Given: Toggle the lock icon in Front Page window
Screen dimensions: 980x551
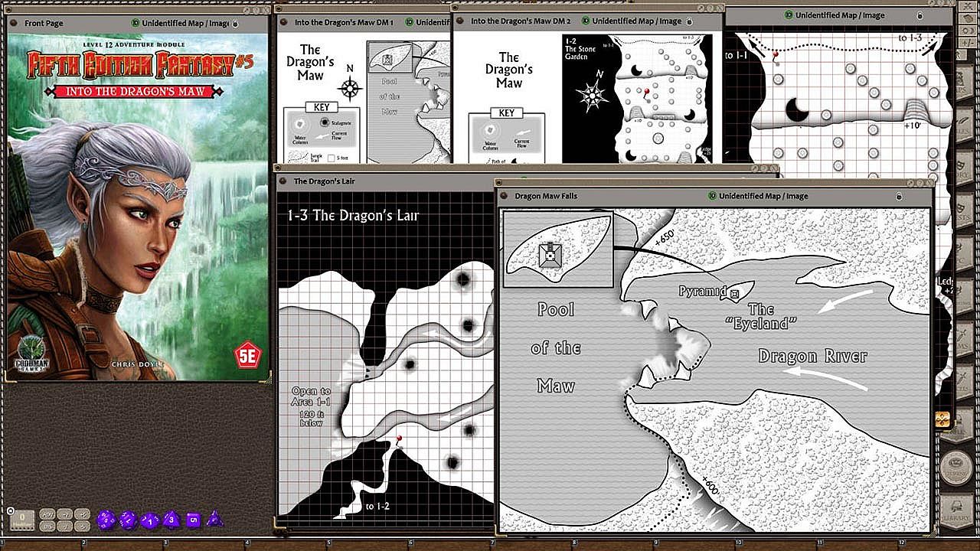Looking at the screenshot, I should tap(235, 24).
